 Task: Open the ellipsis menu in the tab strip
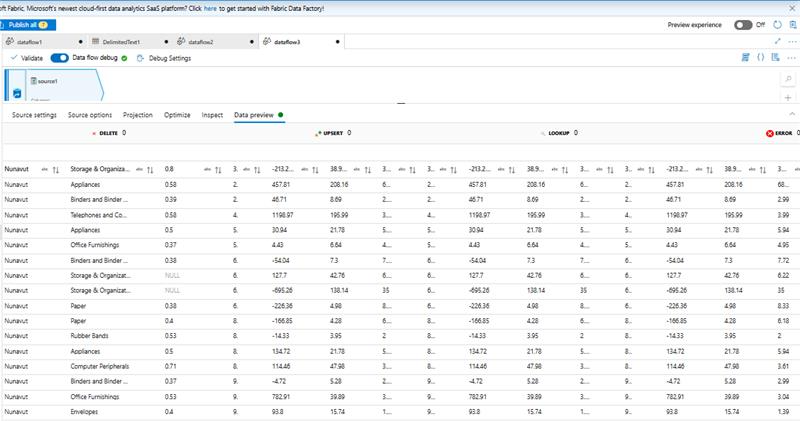tap(792, 41)
